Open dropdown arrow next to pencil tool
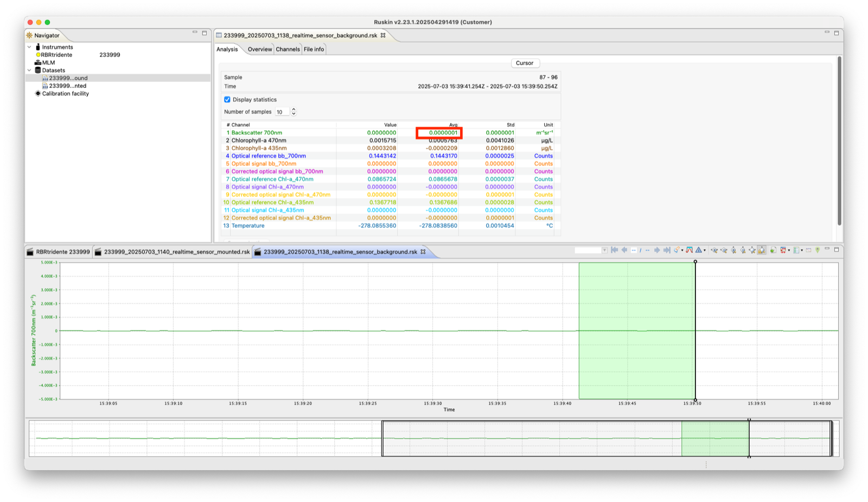 (682, 250)
